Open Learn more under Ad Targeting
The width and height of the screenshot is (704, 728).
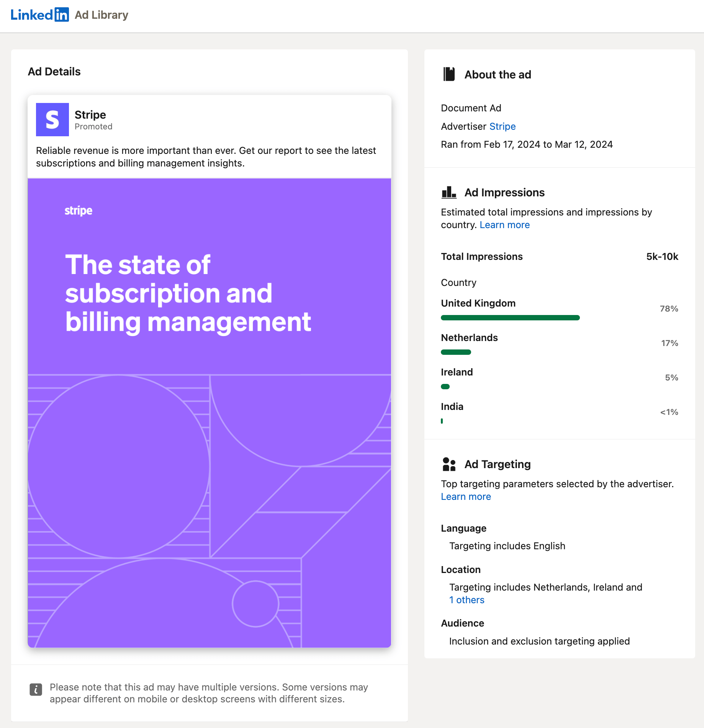point(466,496)
